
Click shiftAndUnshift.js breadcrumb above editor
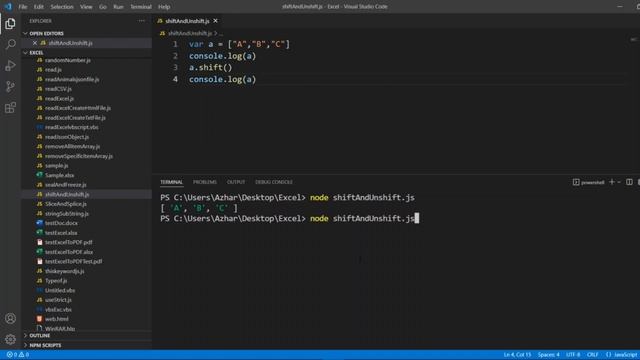190,33
